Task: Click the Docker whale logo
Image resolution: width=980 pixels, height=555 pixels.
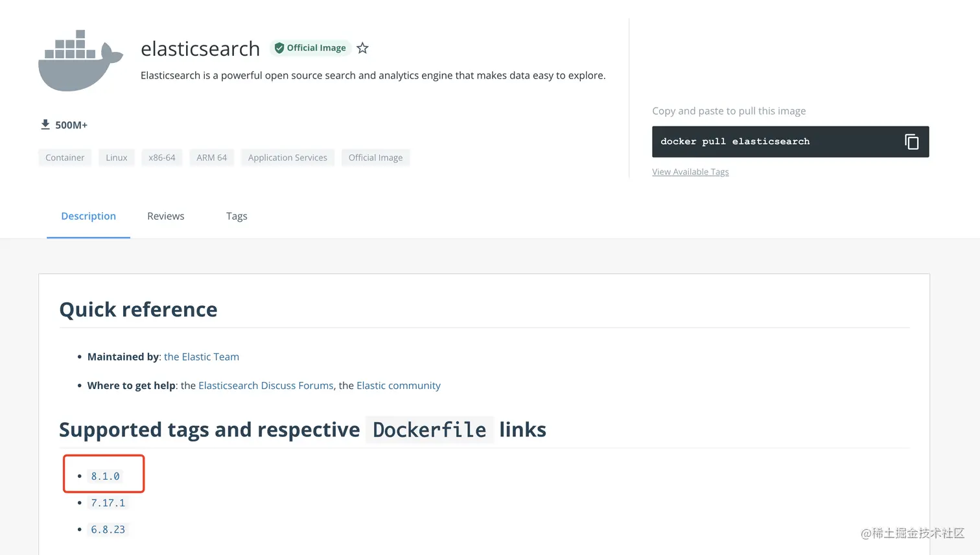Action: (80, 60)
